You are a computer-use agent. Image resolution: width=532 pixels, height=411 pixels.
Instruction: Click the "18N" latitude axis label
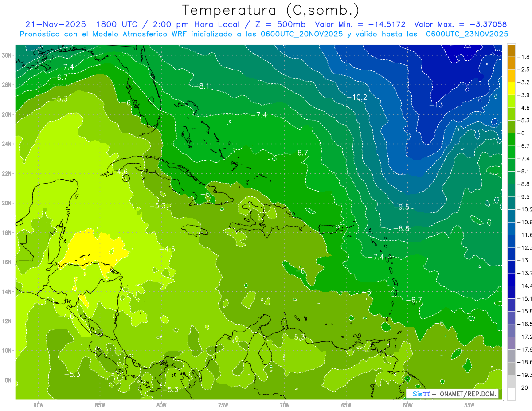click(x=8, y=232)
